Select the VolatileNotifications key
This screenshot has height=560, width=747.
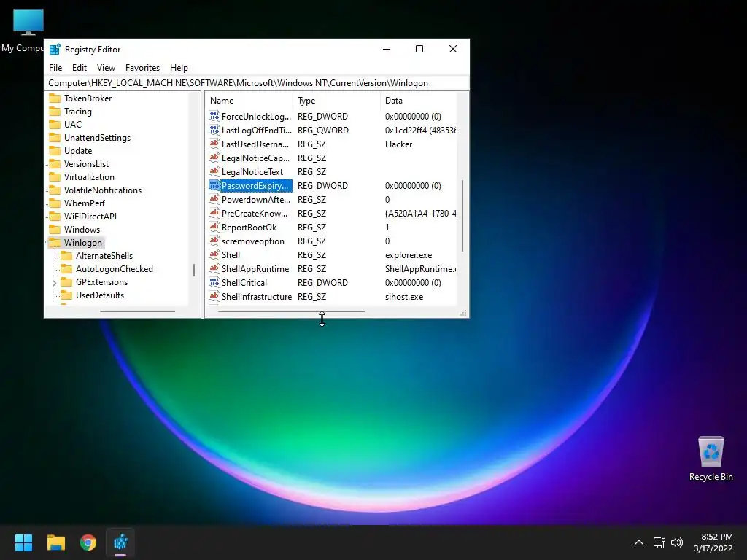click(x=103, y=190)
